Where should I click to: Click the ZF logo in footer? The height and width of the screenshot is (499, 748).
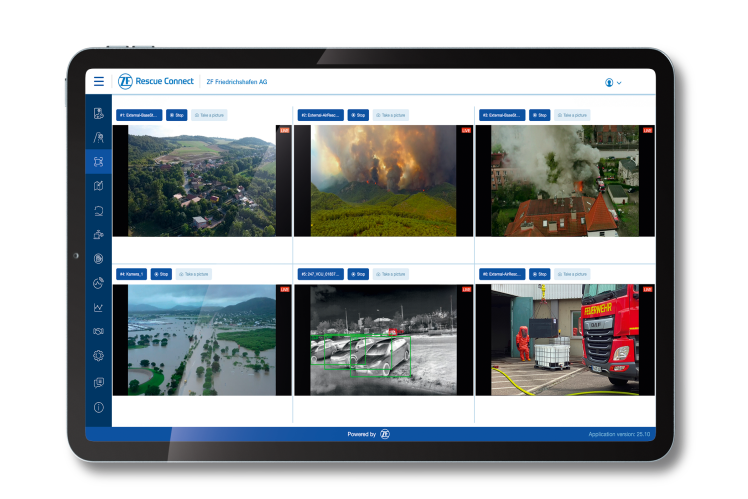tap(385, 435)
